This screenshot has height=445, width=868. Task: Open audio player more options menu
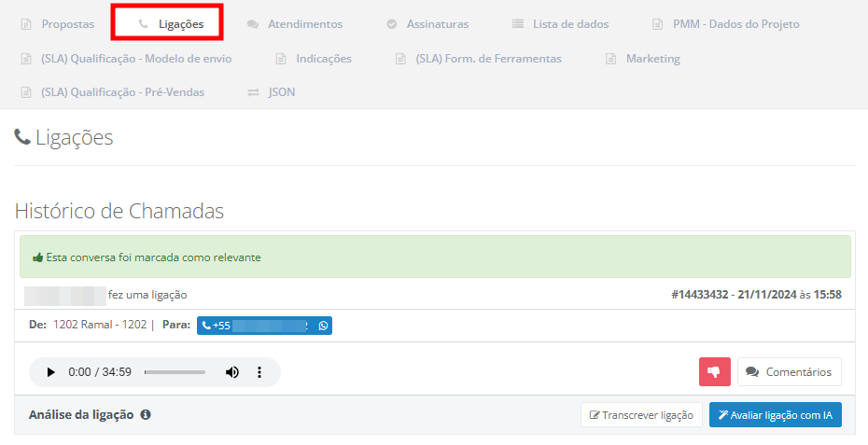pyautogui.click(x=259, y=372)
